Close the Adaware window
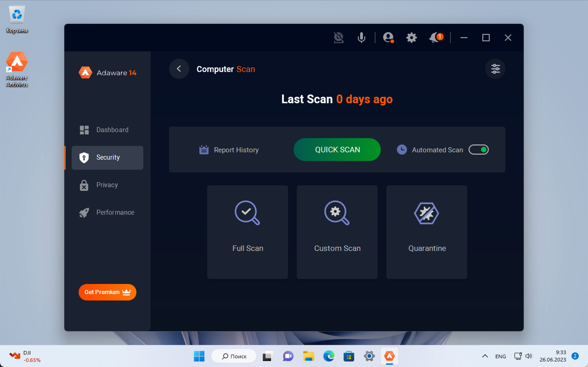This screenshot has width=588, height=367. click(508, 38)
